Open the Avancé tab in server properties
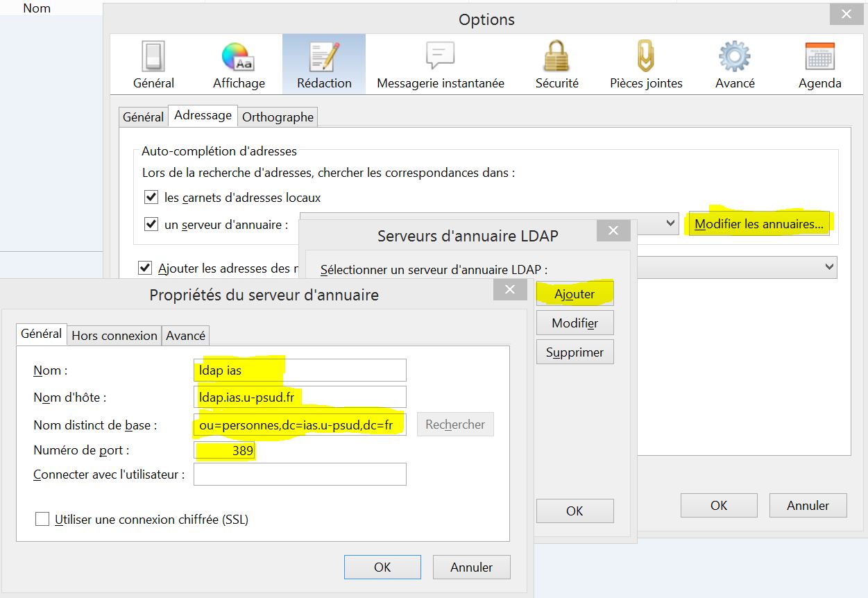The width and height of the screenshot is (868, 598). tap(185, 335)
